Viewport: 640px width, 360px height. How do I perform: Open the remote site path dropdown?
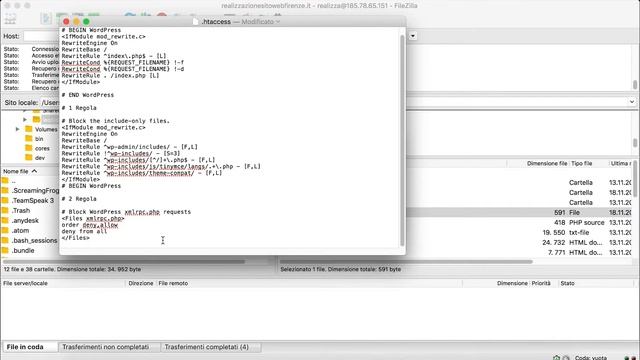pyautogui.click(x=631, y=102)
